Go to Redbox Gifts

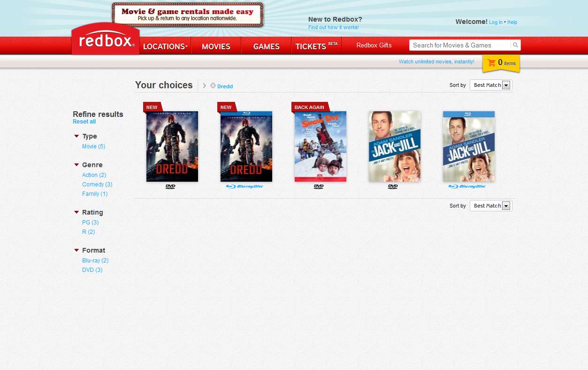(x=374, y=46)
